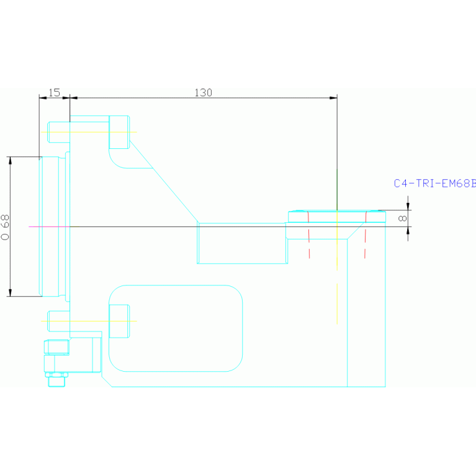Click the 15 dimension text
476x476 pixels.
54,92
